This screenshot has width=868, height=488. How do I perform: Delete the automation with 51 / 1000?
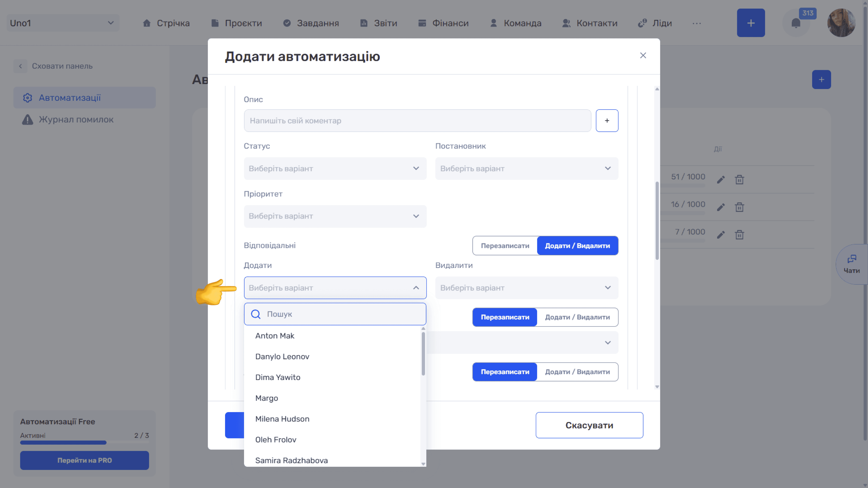pos(739,179)
